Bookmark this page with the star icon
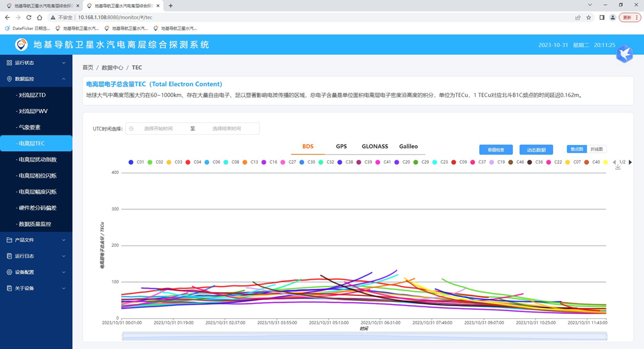644x349 pixels. click(x=589, y=17)
